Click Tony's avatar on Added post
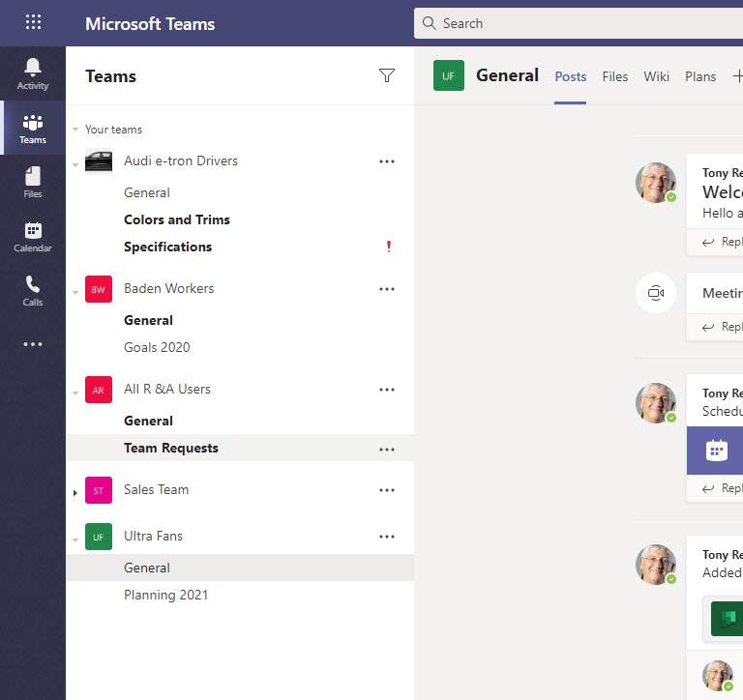 [x=656, y=565]
